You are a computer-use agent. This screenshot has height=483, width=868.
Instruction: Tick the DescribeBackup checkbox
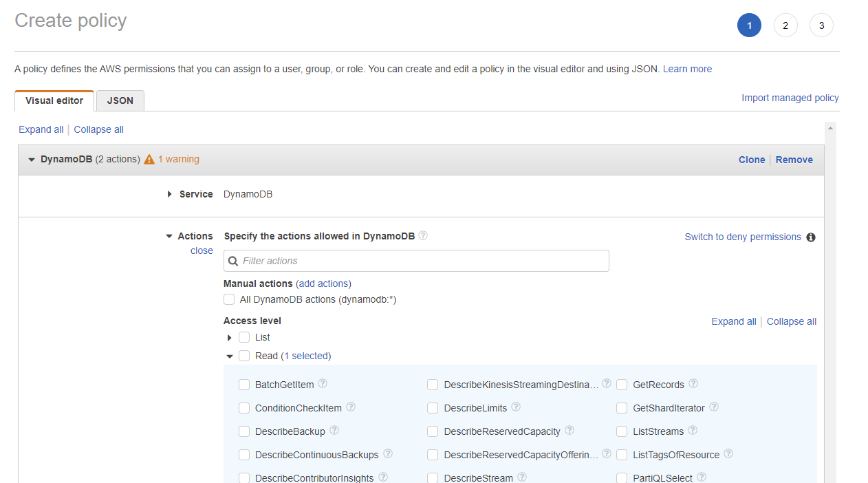(244, 431)
